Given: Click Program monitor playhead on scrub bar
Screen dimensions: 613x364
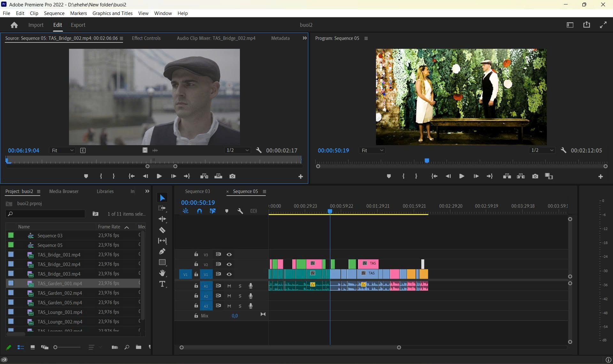Looking at the screenshot, I should pos(426,160).
